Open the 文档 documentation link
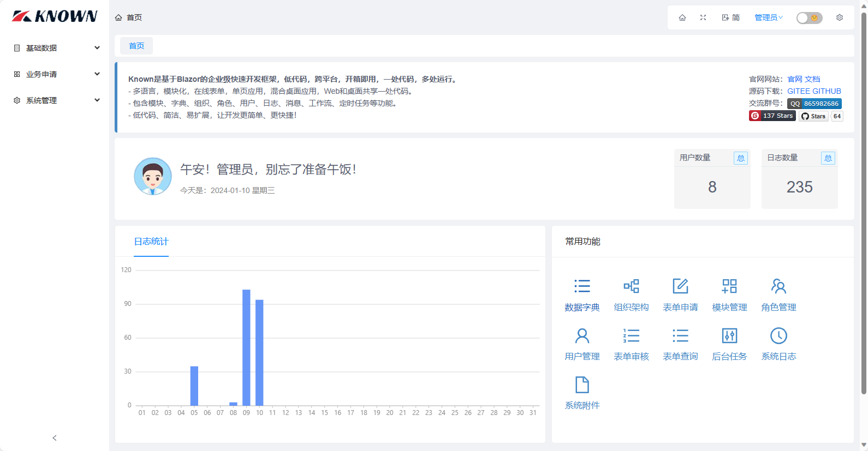The image size is (868, 451). tap(812, 79)
